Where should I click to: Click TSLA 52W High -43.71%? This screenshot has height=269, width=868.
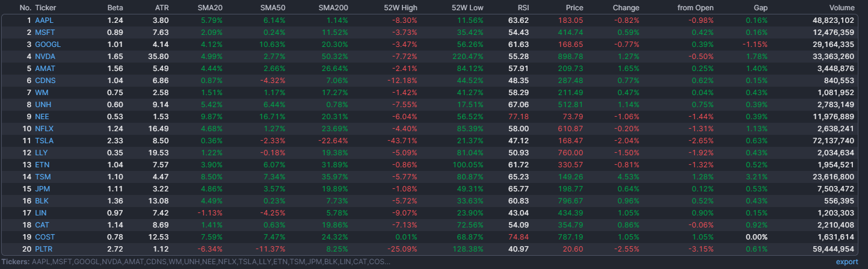403,141
